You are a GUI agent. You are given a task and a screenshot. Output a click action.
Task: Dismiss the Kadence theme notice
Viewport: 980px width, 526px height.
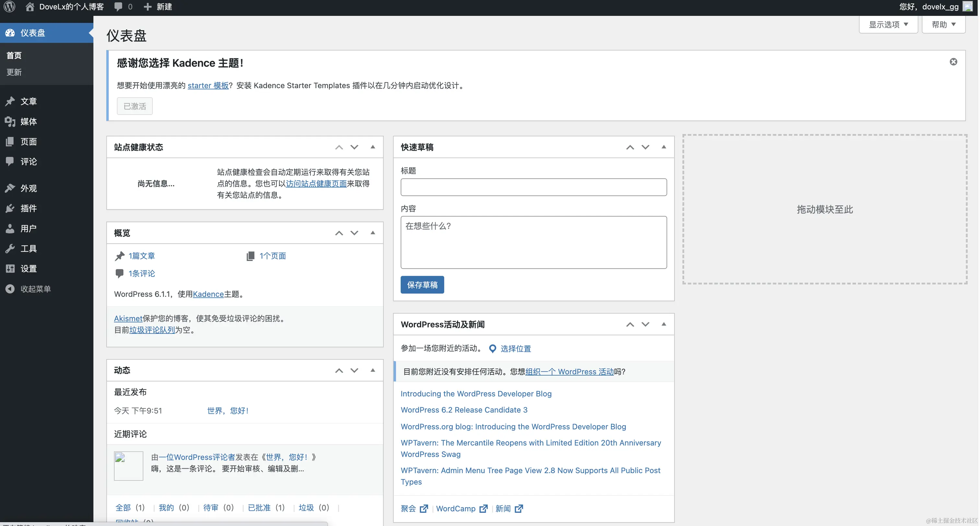[x=953, y=62]
